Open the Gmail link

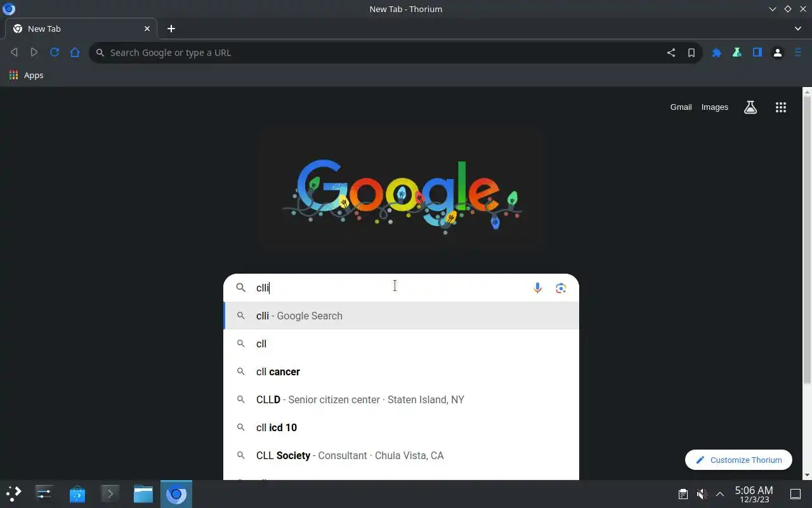pyautogui.click(x=681, y=107)
